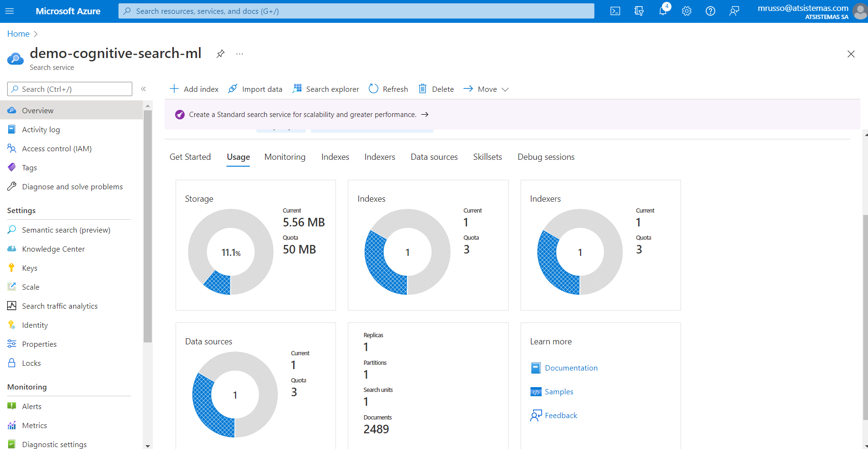Open the Help question mark icon
The image size is (868, 449).
coord(710,11)
